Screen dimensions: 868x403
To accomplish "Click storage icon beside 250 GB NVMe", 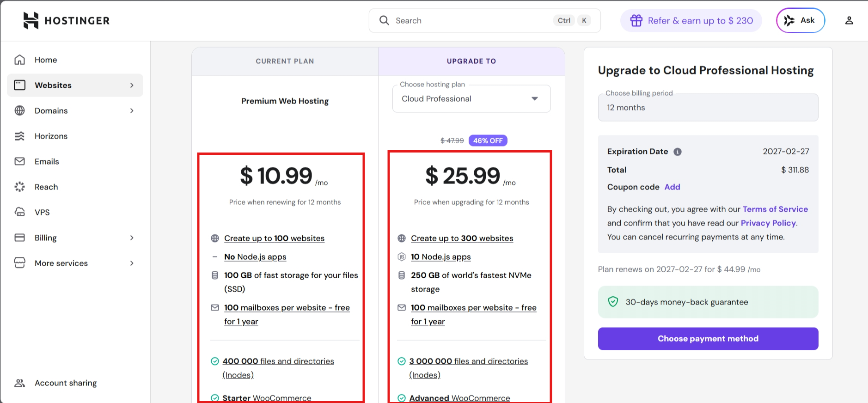I will click(402, 275).
